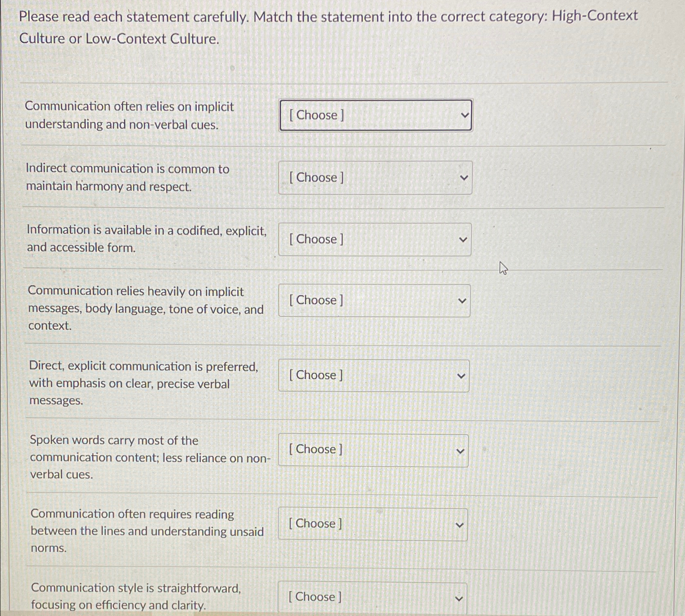Open dropdown for spoken words carry most content statement
Viewport: 685px width, 616px height.
(373, 450)
